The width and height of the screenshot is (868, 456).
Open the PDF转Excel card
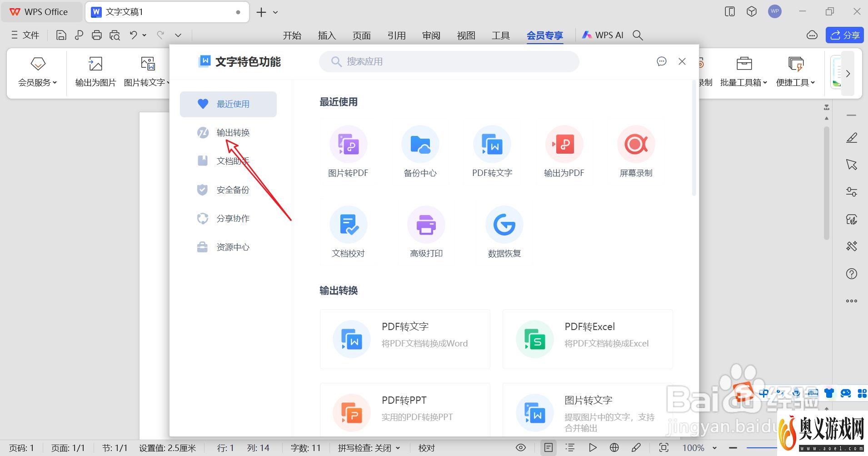point(588,339)
